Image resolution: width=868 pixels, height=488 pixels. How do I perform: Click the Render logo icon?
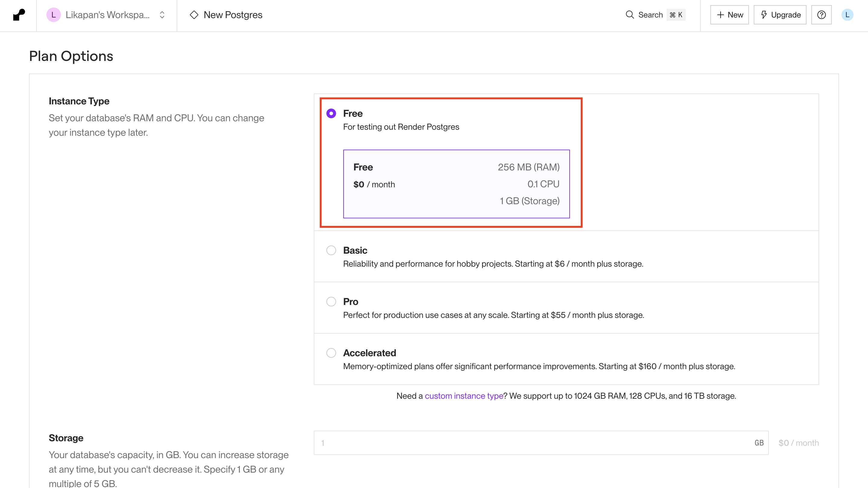(x=19, y=15)
